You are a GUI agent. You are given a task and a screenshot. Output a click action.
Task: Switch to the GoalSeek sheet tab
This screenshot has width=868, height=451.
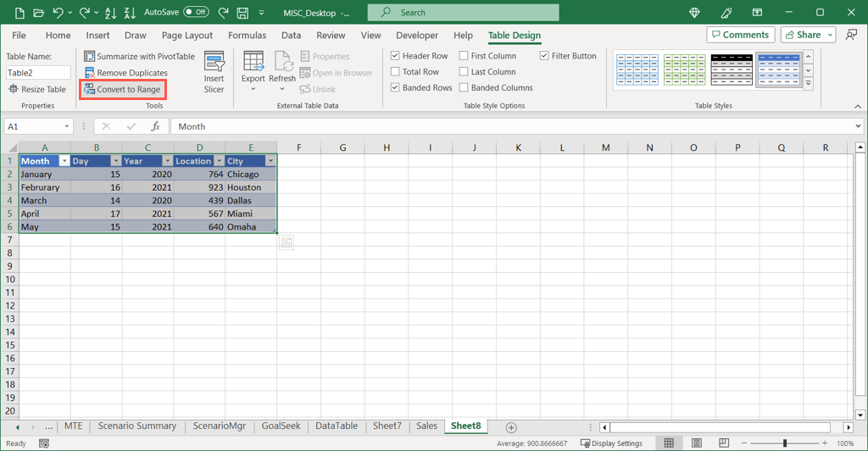(x=281, y=426)
